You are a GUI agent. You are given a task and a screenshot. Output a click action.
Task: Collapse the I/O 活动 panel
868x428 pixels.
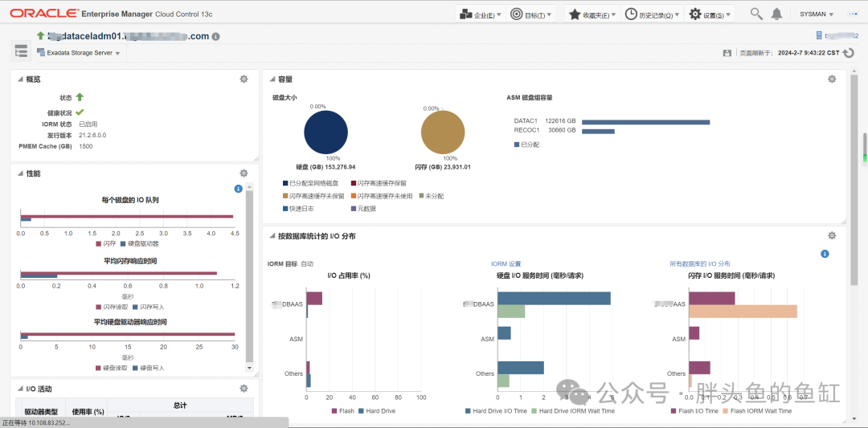pos(20,389)
